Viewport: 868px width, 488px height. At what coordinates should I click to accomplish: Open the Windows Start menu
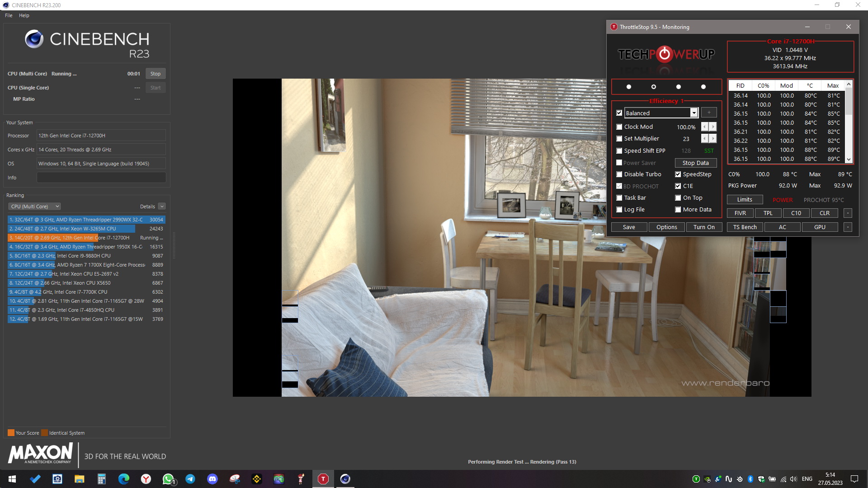pyautogui.click(x=12, y=479)
